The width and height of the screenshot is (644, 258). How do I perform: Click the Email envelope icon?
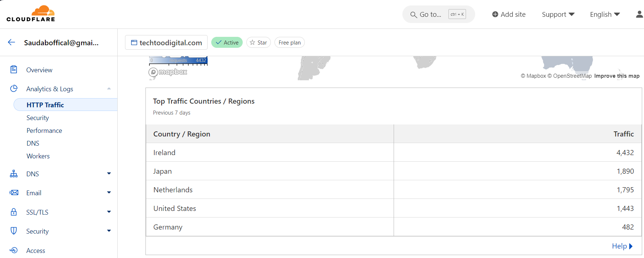pos(14,193)
